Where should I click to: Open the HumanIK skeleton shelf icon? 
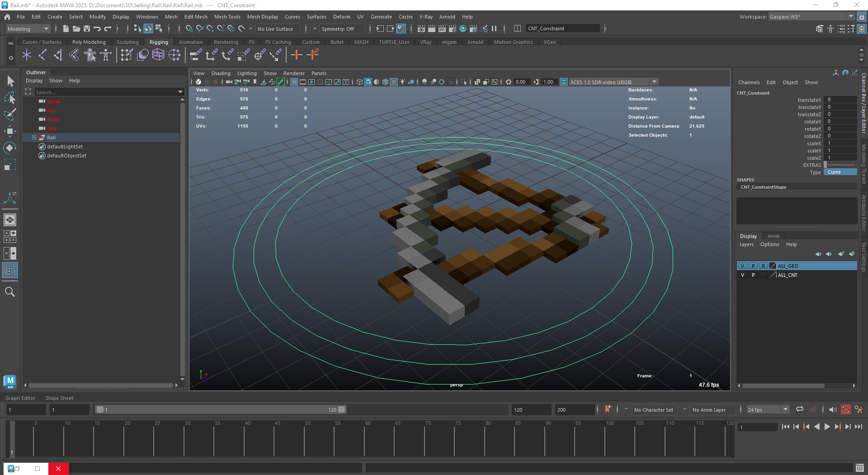pos(106,55)
